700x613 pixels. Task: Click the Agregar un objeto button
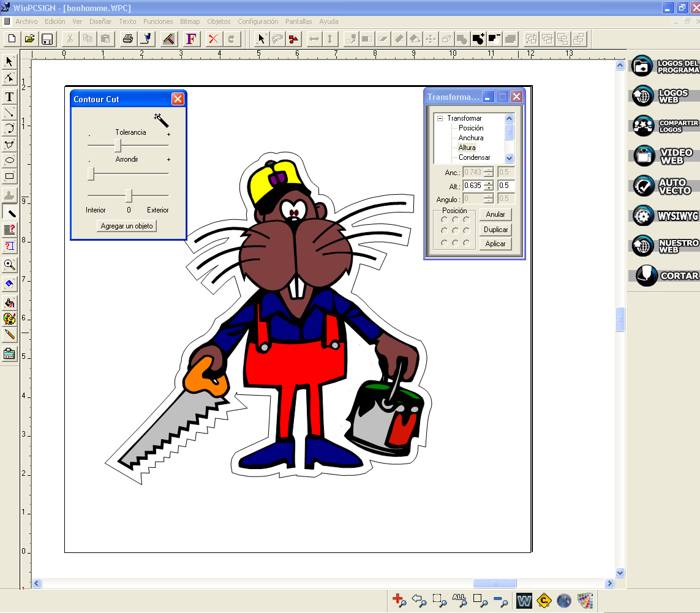(127, 226)
